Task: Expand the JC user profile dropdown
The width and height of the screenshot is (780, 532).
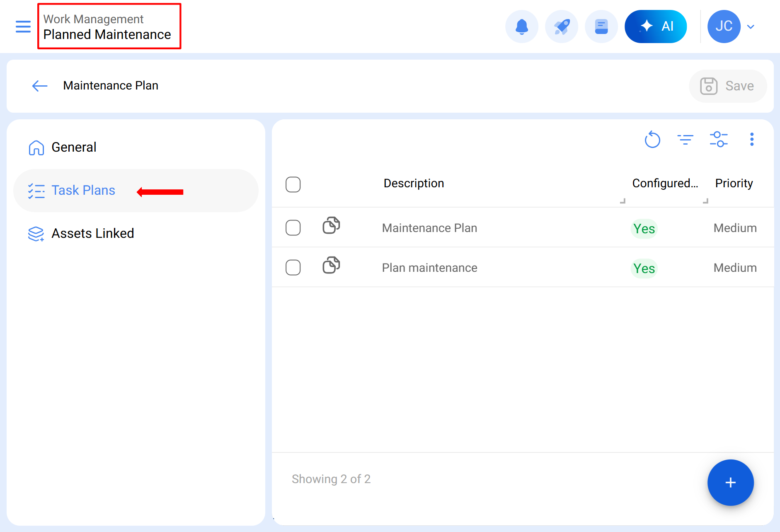Action: coord(750,27)
